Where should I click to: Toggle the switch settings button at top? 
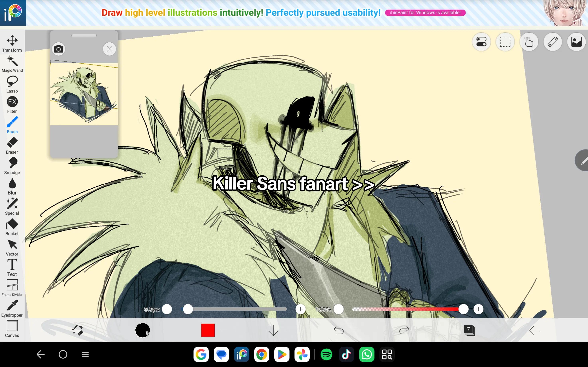click(x=481, y=42)
